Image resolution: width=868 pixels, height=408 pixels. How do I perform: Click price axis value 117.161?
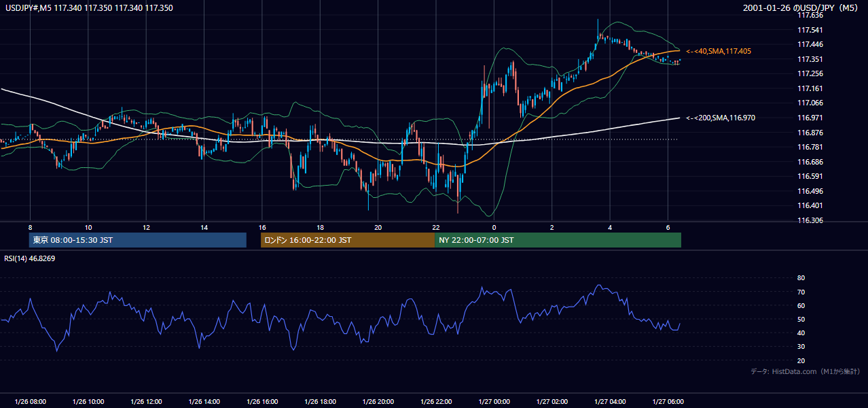[x=810, y=88]
